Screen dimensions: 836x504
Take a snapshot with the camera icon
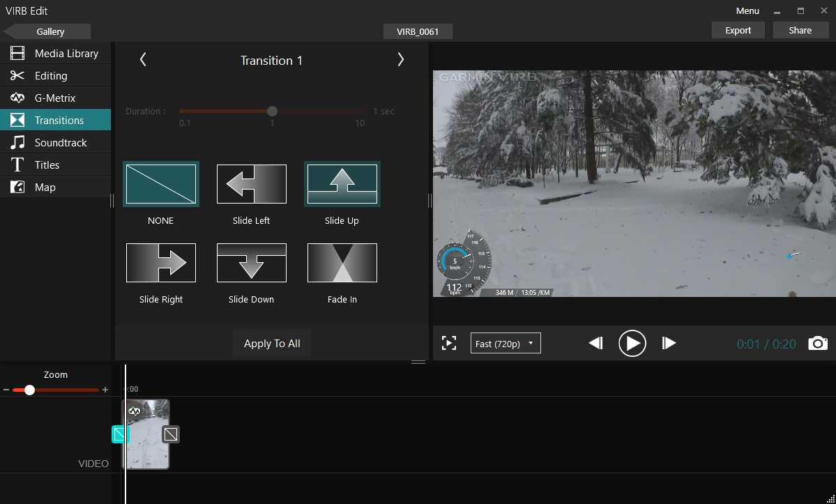point(817,343)
